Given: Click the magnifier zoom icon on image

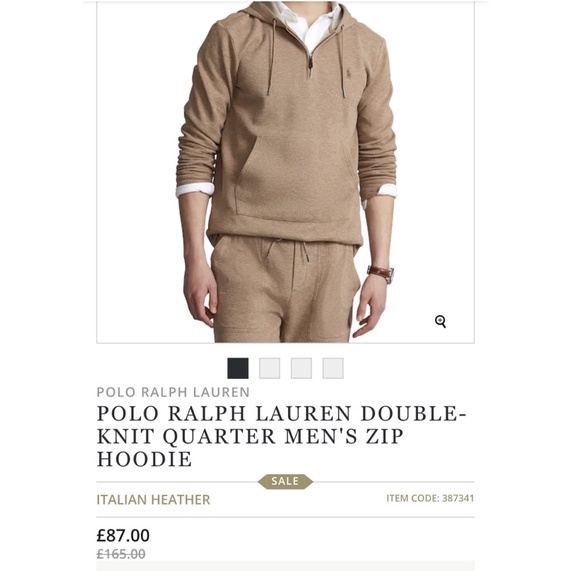Looking at the screenshot, I should click(440, 322).
